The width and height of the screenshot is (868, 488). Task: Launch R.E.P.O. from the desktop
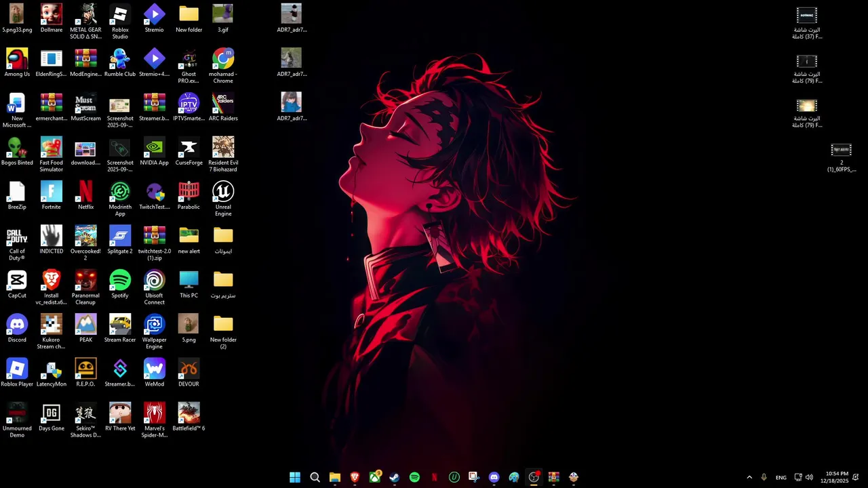point(85,373)
